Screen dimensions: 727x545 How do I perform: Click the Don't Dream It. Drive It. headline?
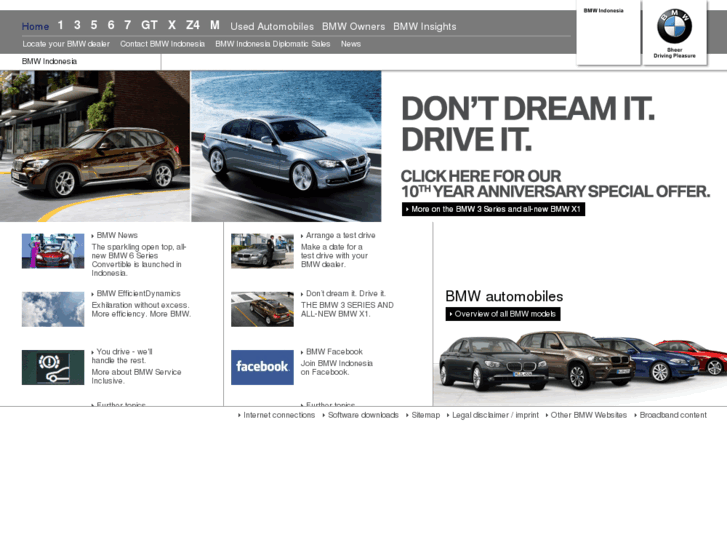(528, 124)
